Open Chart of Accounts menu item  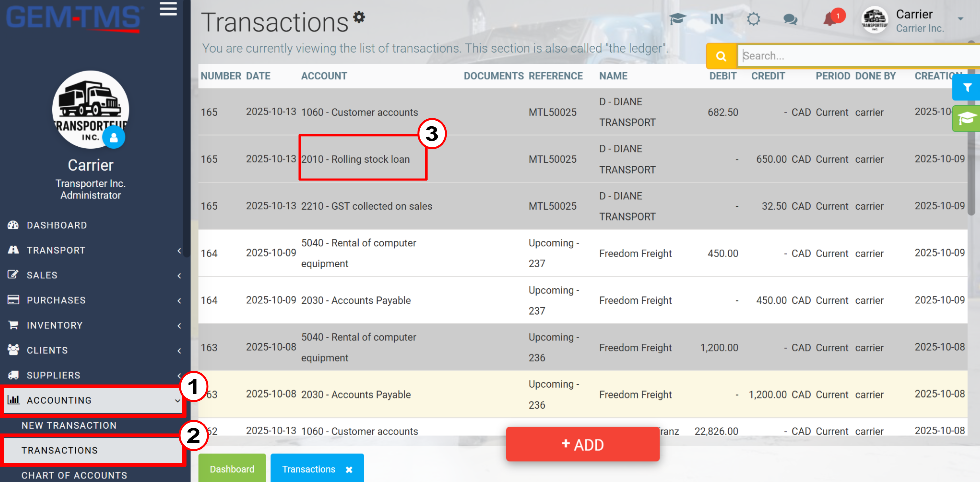click(74, 475)
